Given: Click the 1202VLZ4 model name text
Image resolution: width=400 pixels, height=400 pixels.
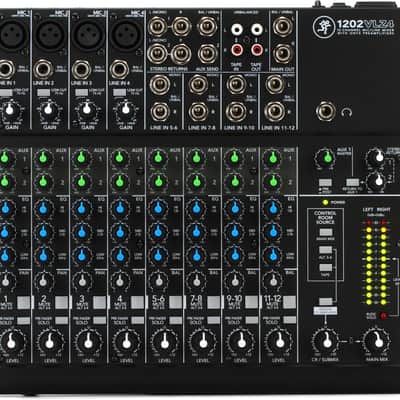Looking at the screenshot, I should (364, 24).
